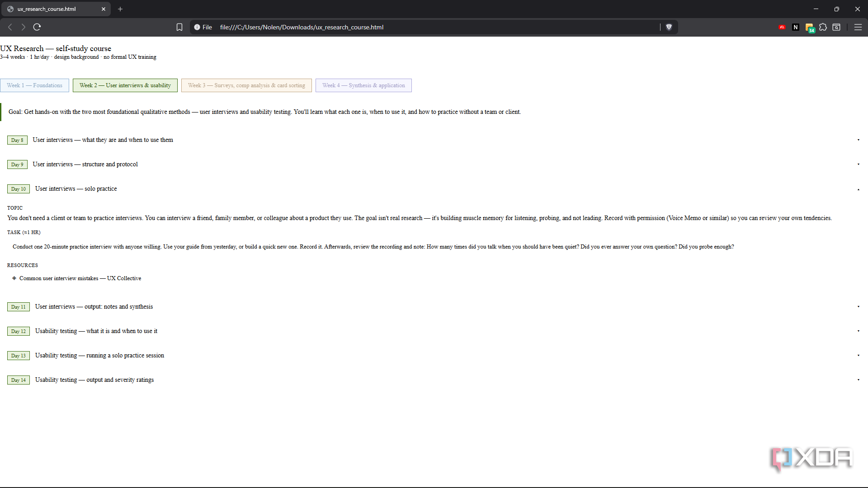Switch to Week 1 — Foundations tab
Image resolution: width=868 pixels, height=488 pixels.
(35, 85)
